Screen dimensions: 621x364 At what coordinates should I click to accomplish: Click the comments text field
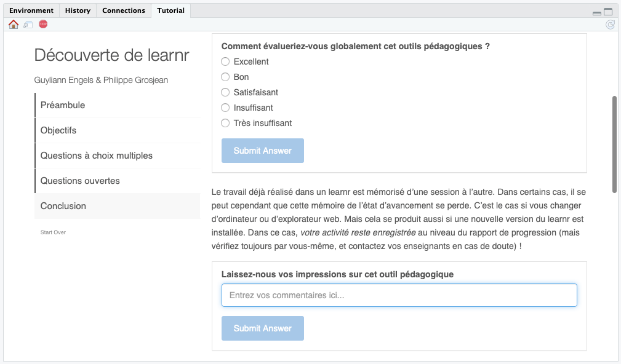(399, 295)
